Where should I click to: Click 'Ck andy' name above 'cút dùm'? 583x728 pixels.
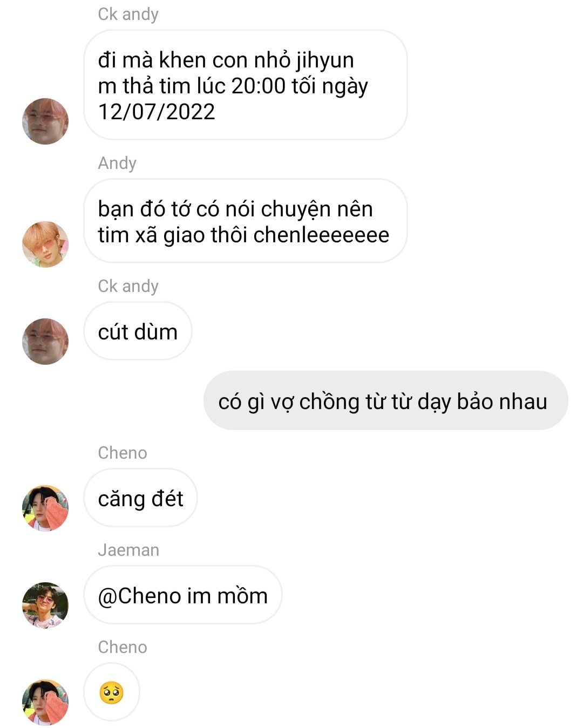128,286
